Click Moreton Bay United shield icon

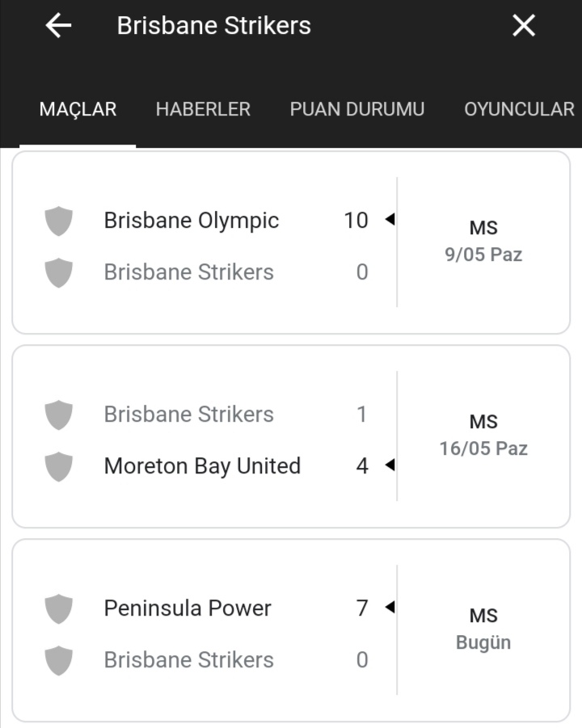click(58, 466)
